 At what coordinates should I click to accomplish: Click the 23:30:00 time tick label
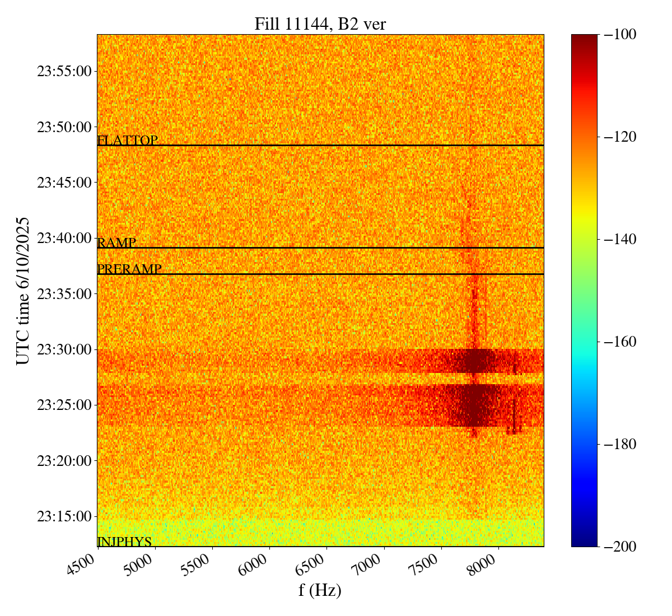[x=64, y=349]
